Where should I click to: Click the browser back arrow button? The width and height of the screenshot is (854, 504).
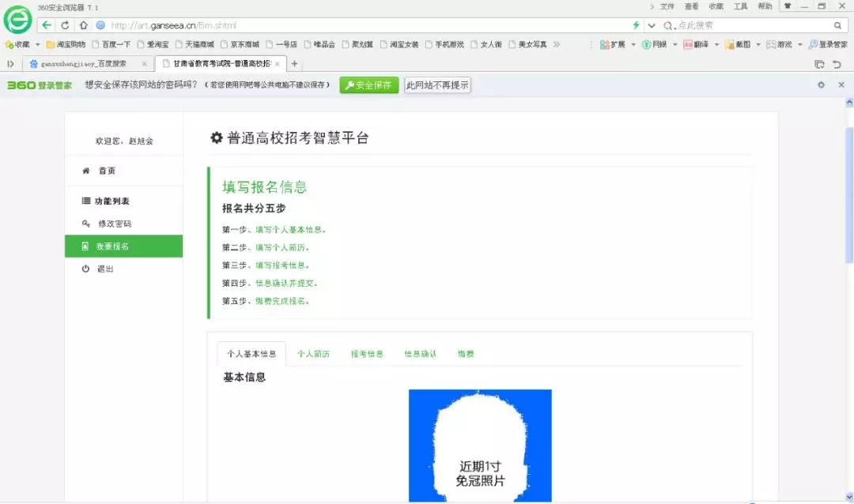[47, 25]
